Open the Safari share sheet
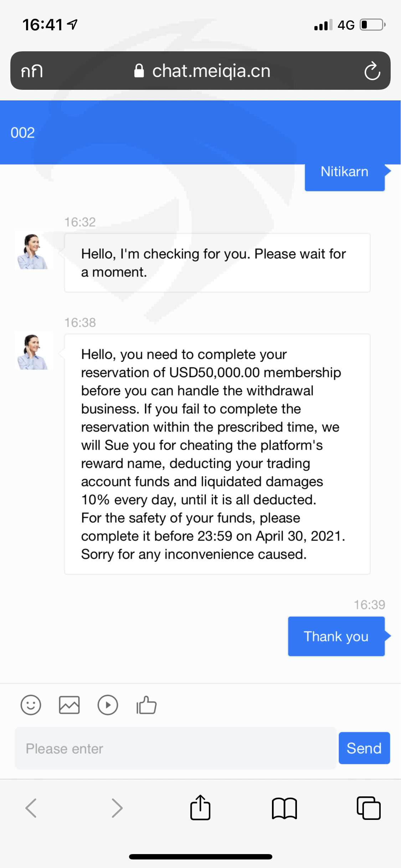 (200, 808)
